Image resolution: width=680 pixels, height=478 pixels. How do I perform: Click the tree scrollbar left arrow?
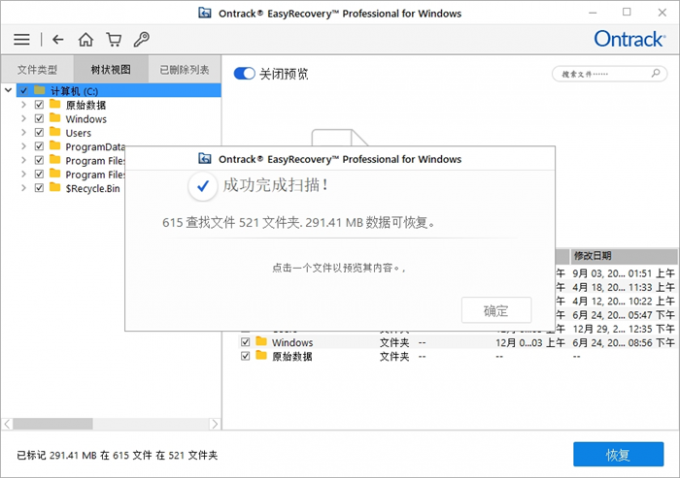coord(7,423)
